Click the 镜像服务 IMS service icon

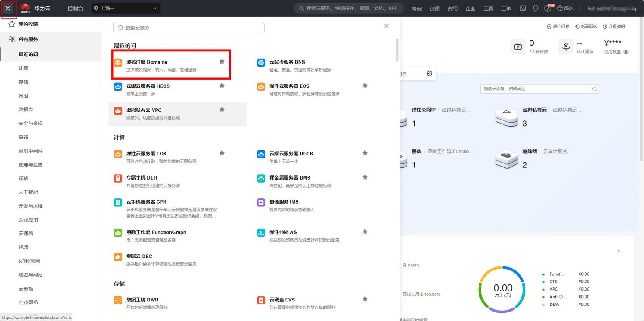[x=261, y=202]
